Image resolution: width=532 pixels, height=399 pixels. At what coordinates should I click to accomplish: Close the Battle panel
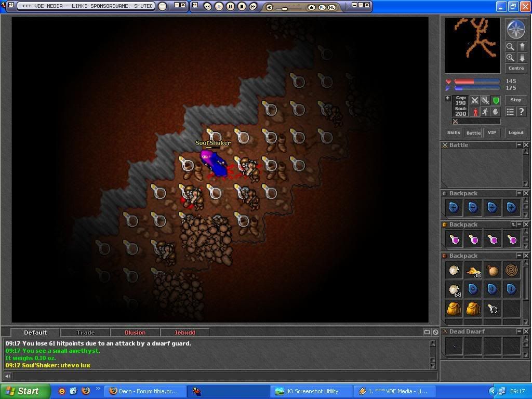(x=526, y=145)
